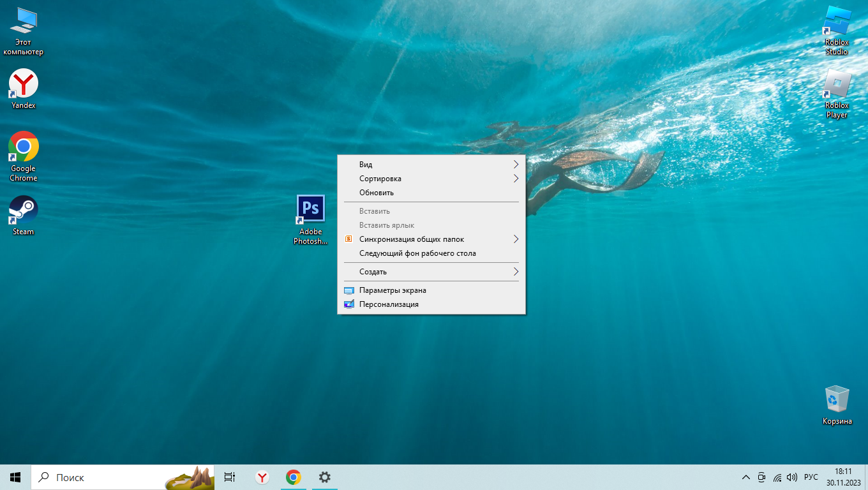Viewport: 868px width, 490px height.
Task: Select the Roblox Player desktop icon
Action: [837, 85]
